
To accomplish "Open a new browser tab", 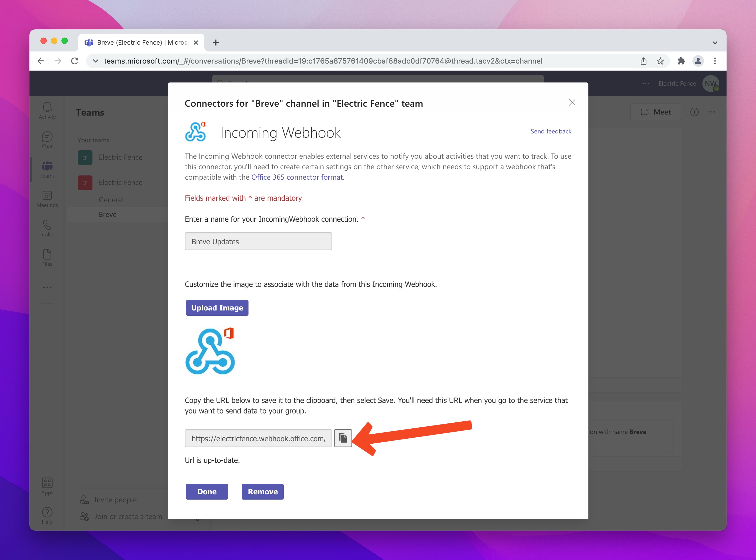I will click(x=216, y=42).
